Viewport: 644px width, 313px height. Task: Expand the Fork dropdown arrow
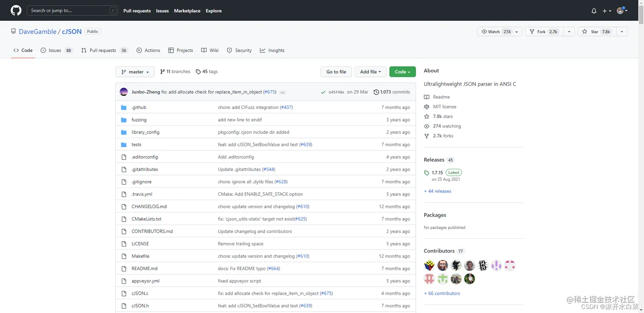click(569, 31)
